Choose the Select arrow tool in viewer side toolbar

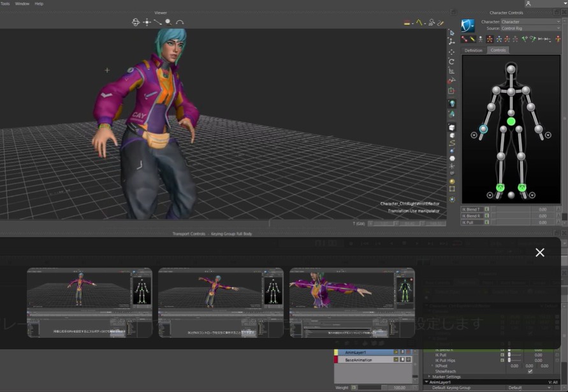452,33
